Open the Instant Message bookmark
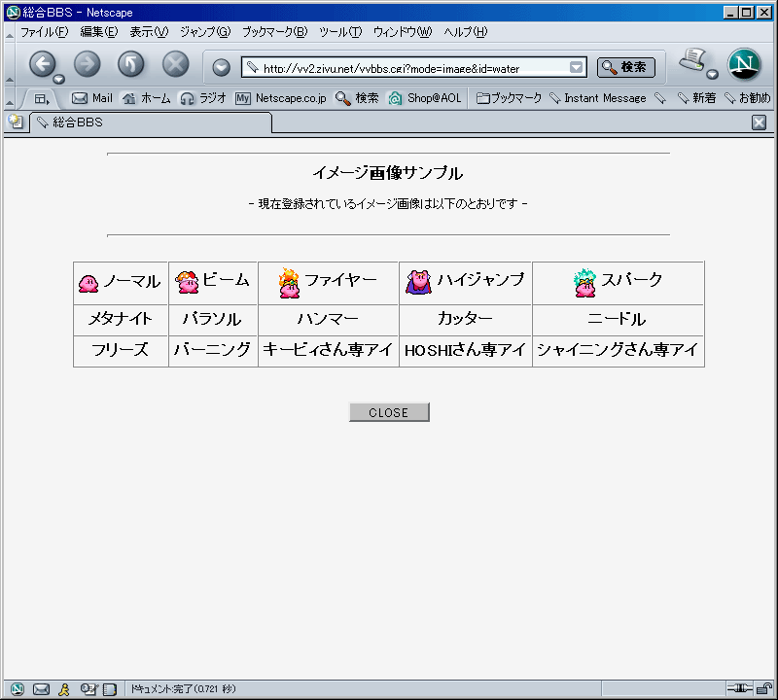Screen dimensions: 778x700 click(598, 98)
